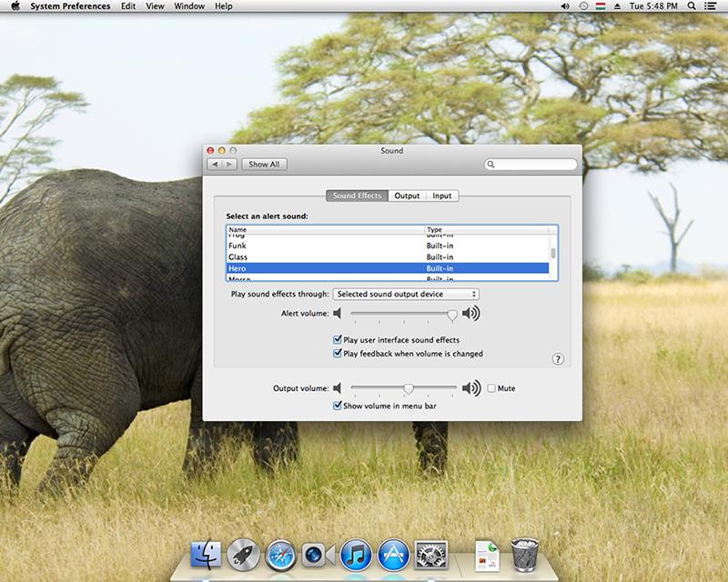Open the Edit menu

point(128,6)
